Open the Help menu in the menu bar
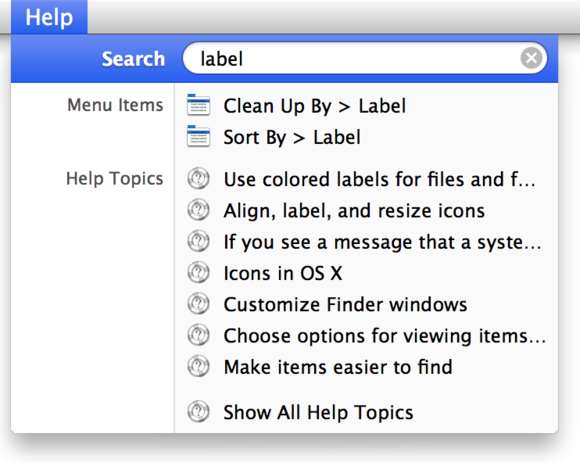 pos(49,17)
